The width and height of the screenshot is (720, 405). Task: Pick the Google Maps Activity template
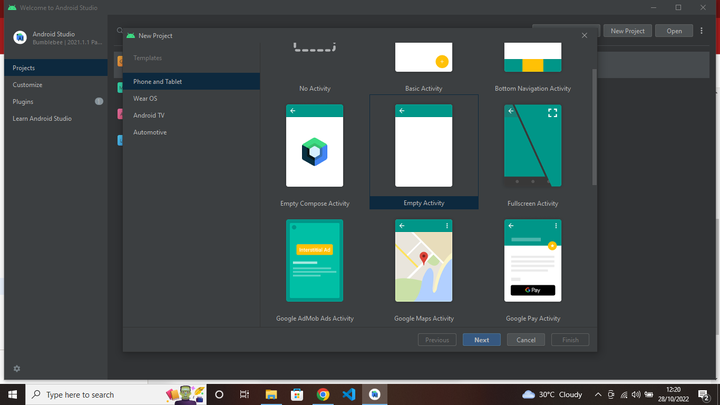423,260
